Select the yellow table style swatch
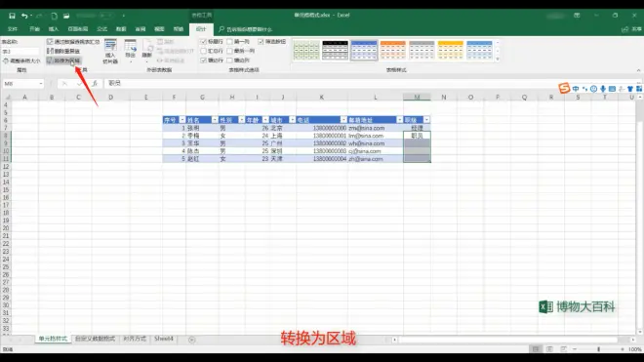Image resolution: width=644 pixels, height=362 pixels. (450, 50)
